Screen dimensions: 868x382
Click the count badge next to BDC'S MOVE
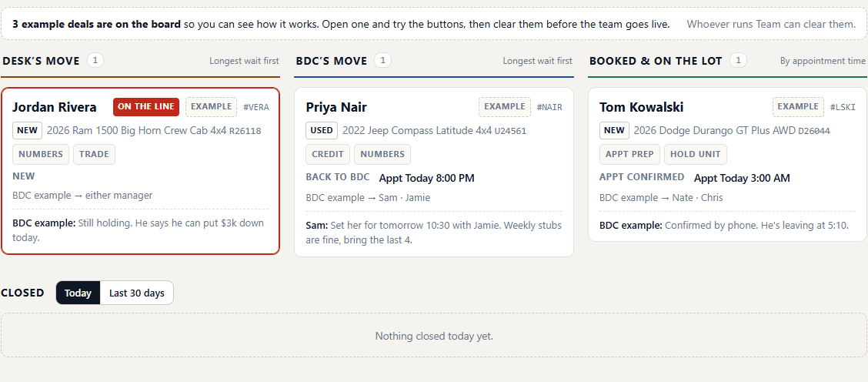(x=382, y=60)
